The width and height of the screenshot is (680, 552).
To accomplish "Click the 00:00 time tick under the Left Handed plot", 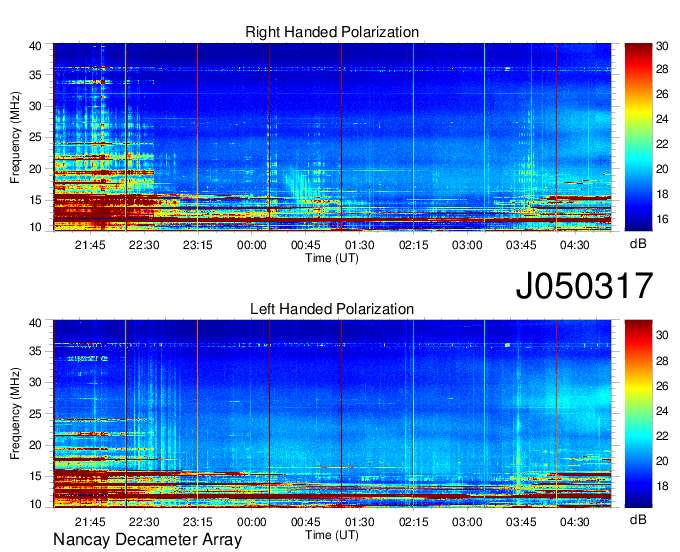I will pyautogui.click(x=252, y=522).
